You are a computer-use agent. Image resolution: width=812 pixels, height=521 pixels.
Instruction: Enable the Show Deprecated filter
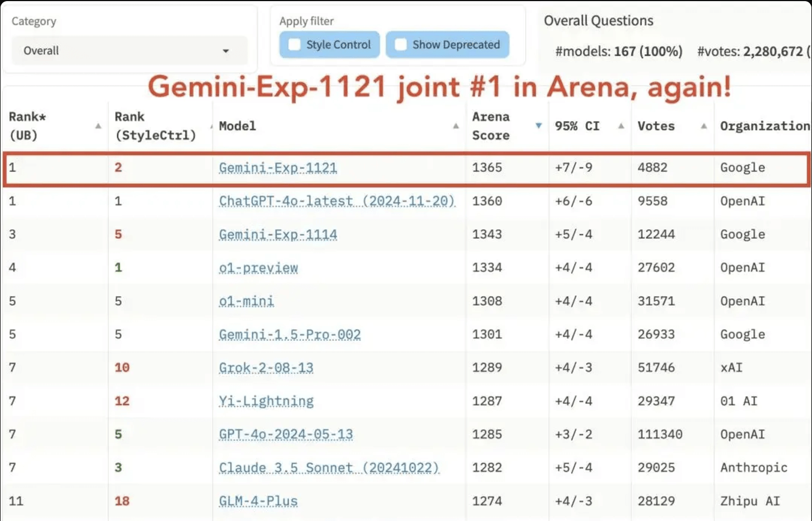point(400,44)
